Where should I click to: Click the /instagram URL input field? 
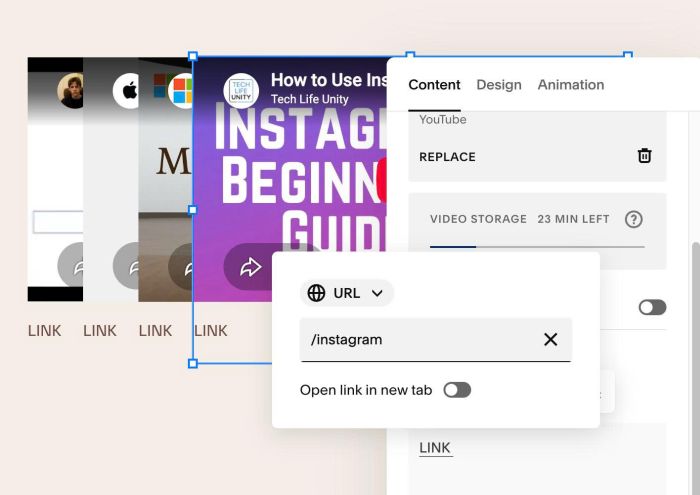pyautogui.click(x=436, y=340)
